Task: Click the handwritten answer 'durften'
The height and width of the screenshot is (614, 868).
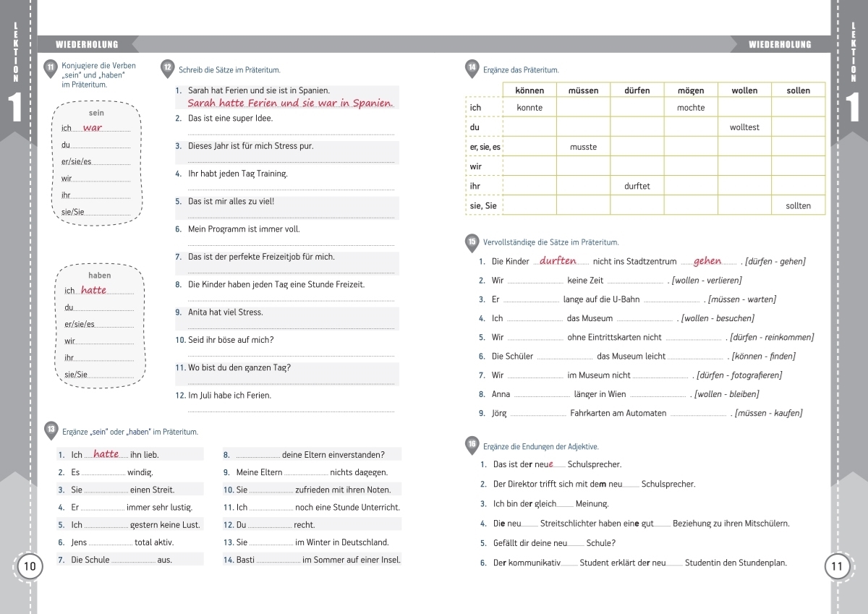Action: coord(558,260)
